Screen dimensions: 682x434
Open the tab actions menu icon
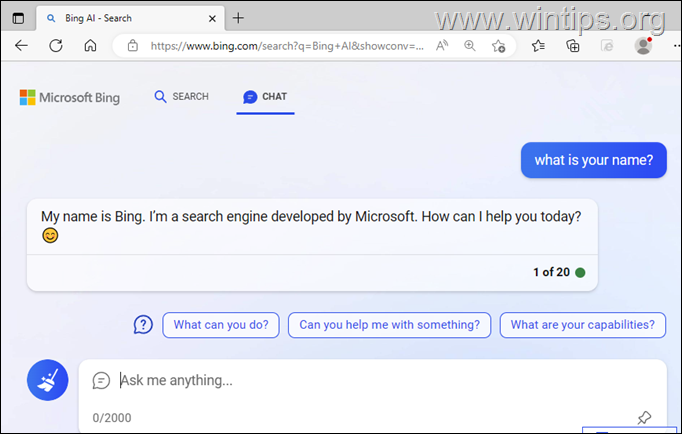[x=18, y=18]
